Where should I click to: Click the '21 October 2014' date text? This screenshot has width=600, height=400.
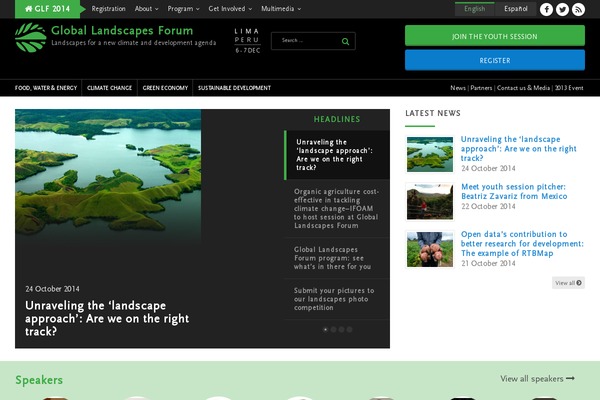[488, 263]
